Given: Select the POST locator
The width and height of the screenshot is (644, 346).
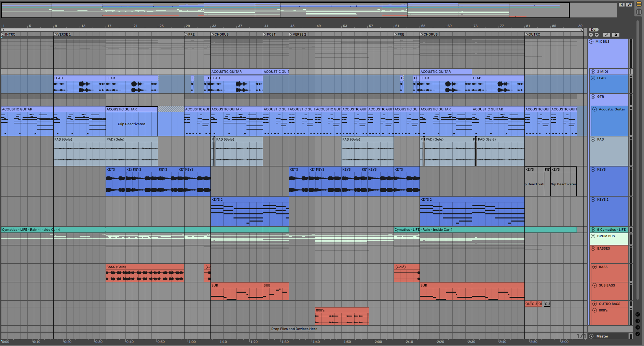Looking at the screenshot, I should (270, 35).
